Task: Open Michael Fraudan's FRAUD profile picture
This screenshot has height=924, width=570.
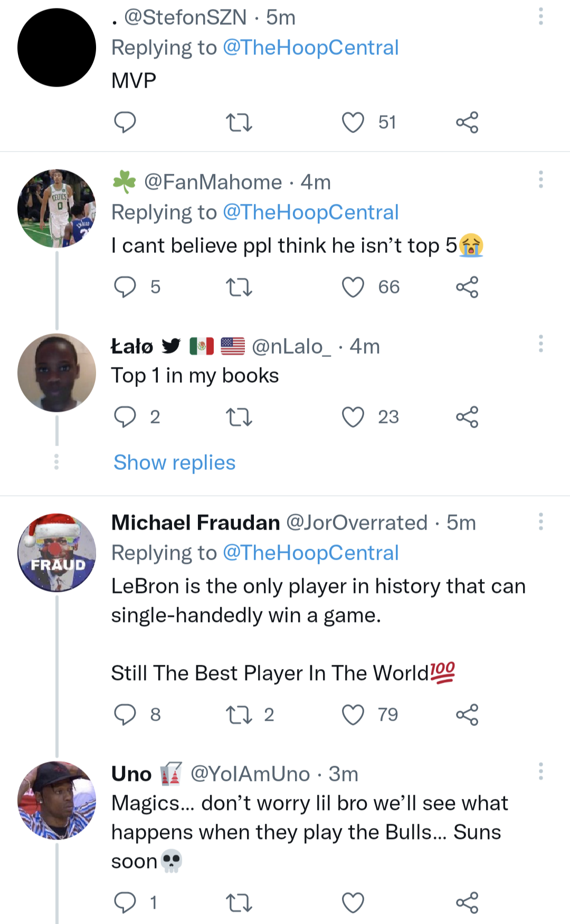Action: [x=57, y=552]
